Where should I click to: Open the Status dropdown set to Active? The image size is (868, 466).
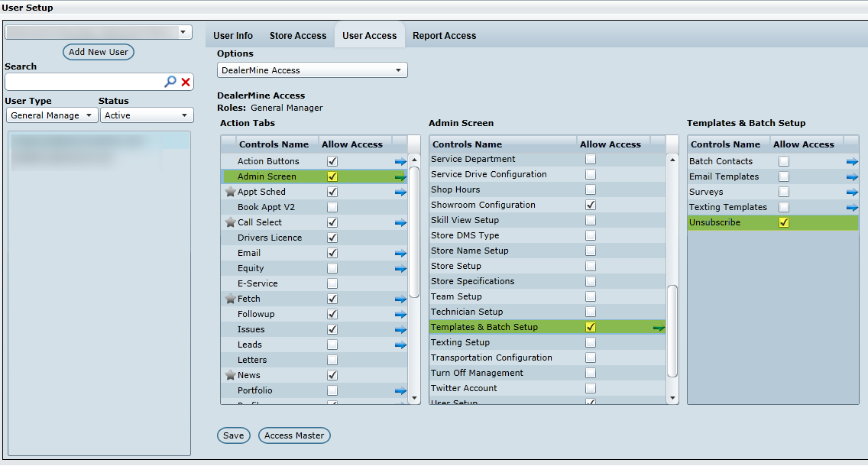pos(147,115)
